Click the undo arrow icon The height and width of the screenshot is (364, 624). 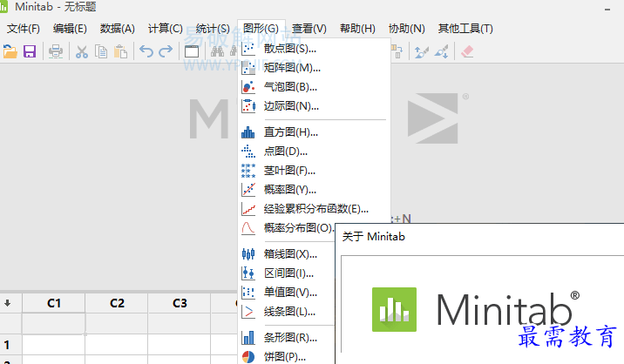[146, 51]
